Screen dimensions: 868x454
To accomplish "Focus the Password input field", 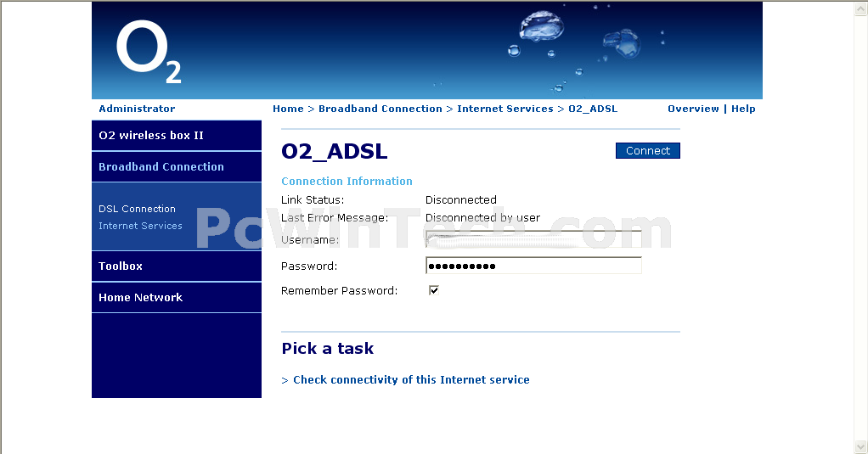I will (x=533, y=266).
